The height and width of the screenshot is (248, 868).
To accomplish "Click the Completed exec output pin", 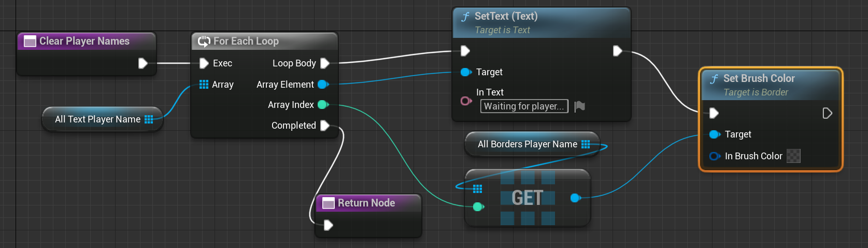I will point(325,126).
